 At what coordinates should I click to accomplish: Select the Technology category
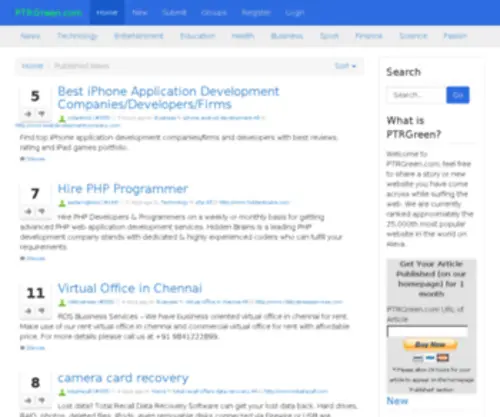(x=77, y=36)
